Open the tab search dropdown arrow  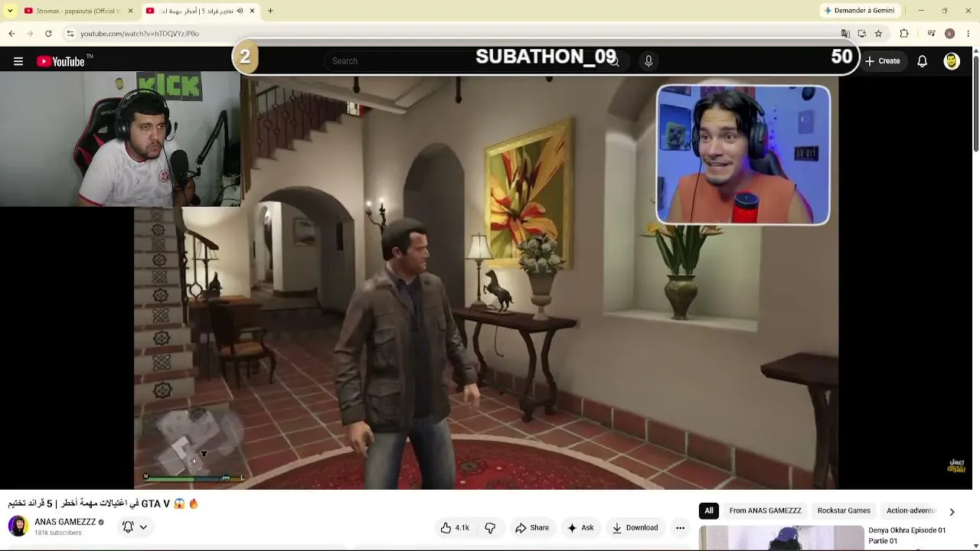pyautogui.click(x=10, y=11)
